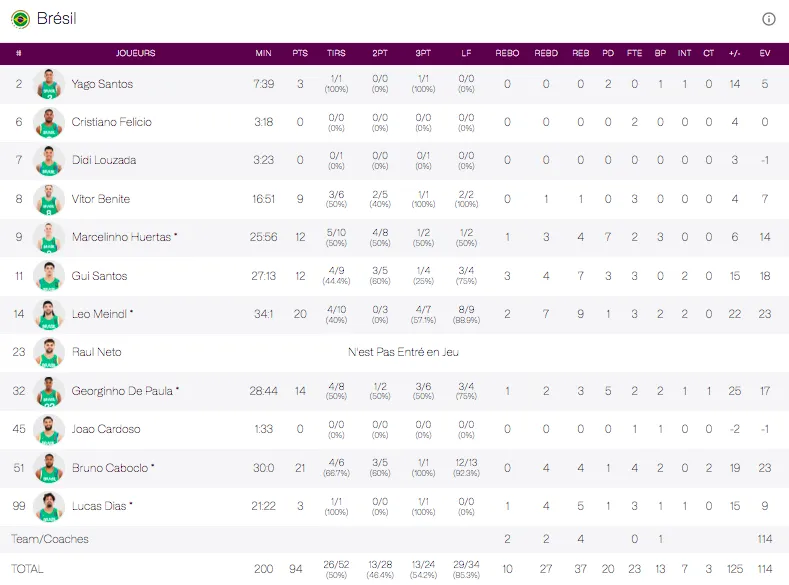Viewport: 789px width, 585px height.
Task: Open Yago Santos player photo
Action: (x=48, y=84)
